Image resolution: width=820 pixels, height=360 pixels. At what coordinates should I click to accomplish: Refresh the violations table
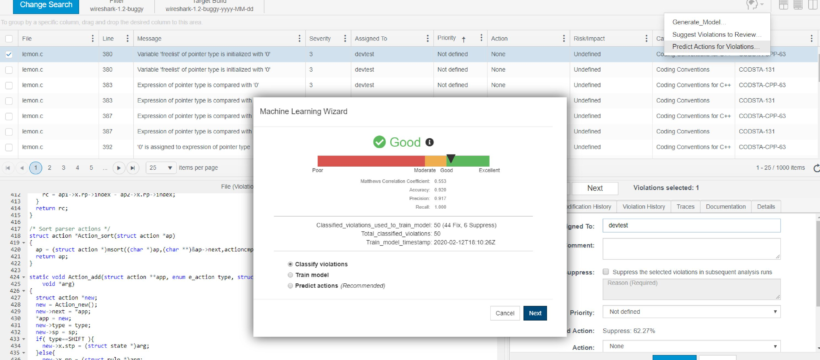[816, 168]
